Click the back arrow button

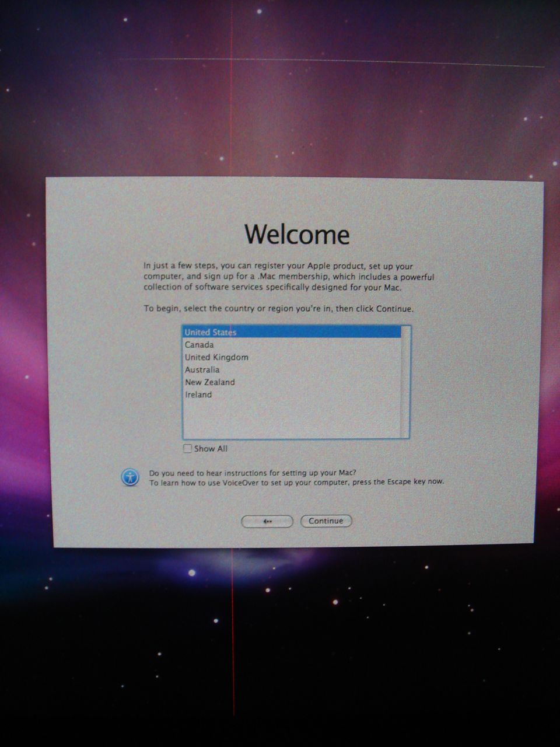(x=267, y=522)
